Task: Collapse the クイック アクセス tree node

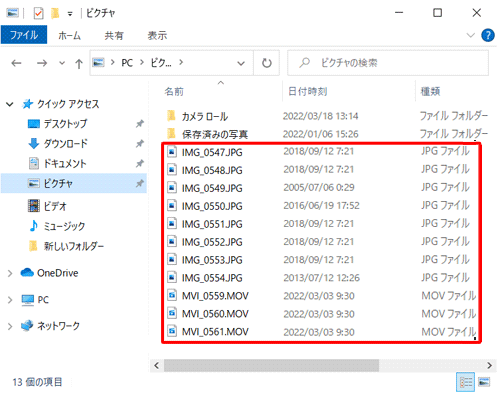Action: (10, 104)
